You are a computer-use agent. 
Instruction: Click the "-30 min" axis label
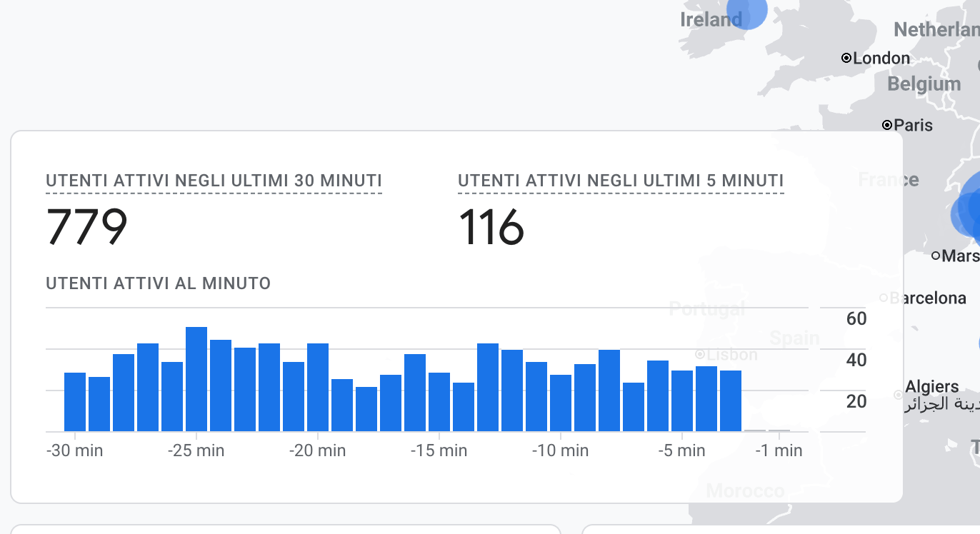pyautogui.click(x=74, y=450)
